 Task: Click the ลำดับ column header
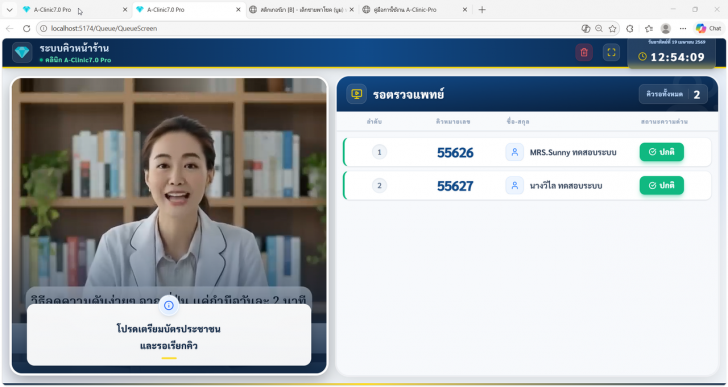pyautogui.click(x=374, y=122)
